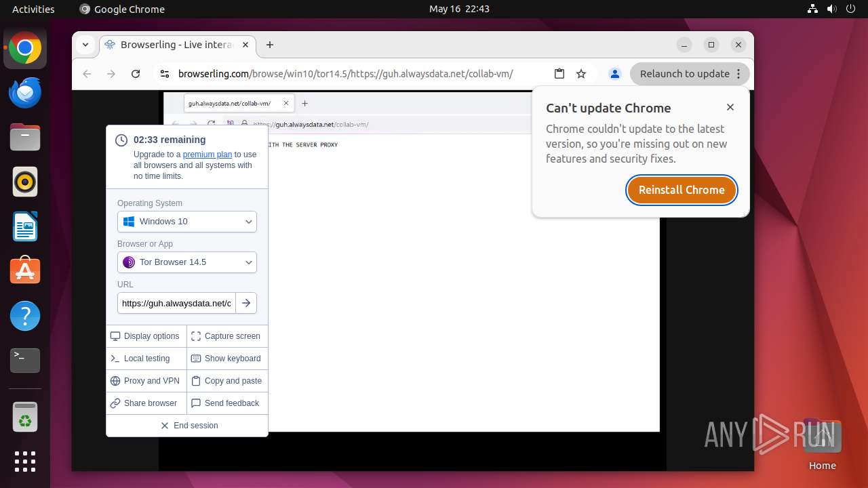The image size is (868, 488).
Task: Launch Rhythmbox music player
Action: (25, 182)
